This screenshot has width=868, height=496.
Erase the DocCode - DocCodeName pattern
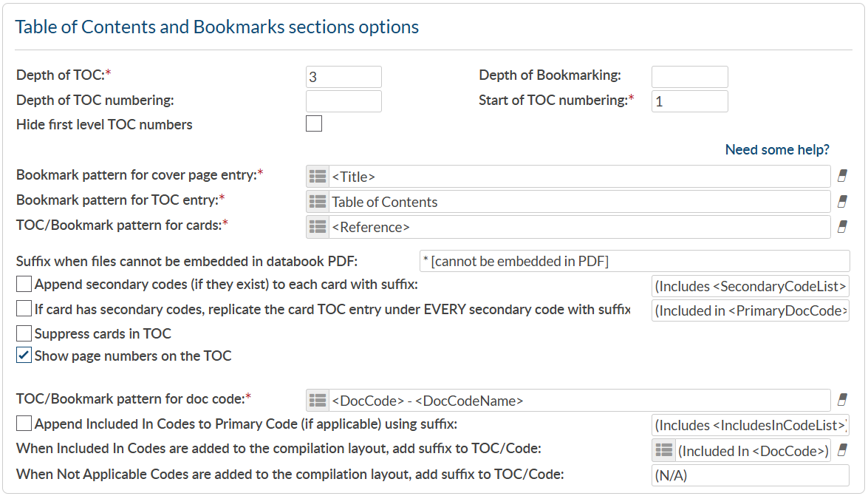pos(842,400)
